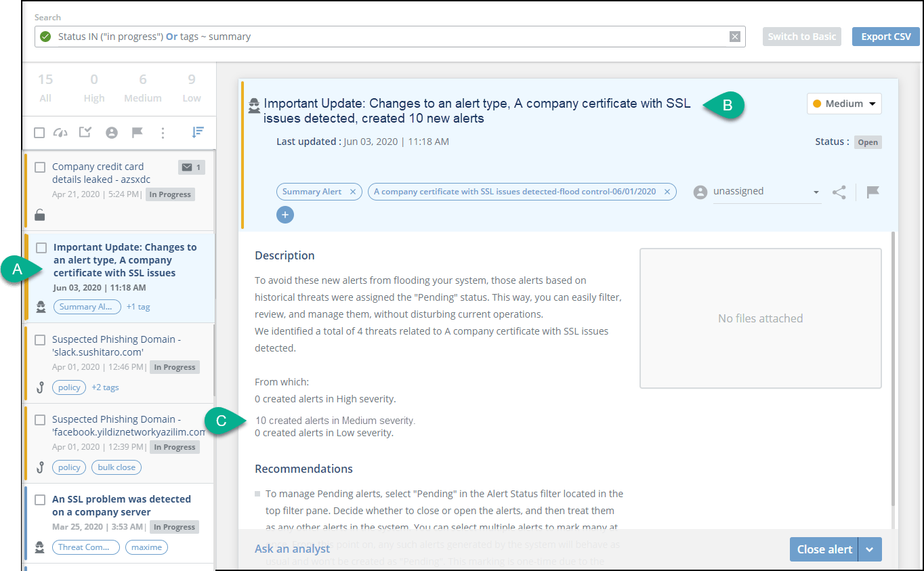Click the Ask an analyst link
This screenshot has width=924, height=571.
click(x=292, y=549)
